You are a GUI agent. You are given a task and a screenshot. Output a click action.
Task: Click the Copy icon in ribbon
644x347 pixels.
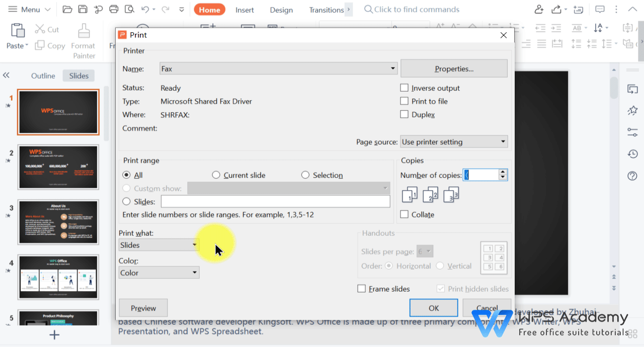coord(40,45)
